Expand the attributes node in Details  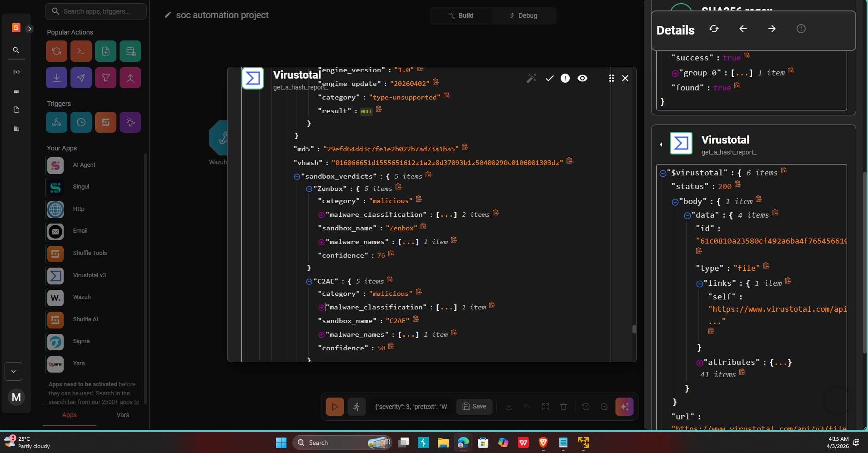[x=699, y=363]
